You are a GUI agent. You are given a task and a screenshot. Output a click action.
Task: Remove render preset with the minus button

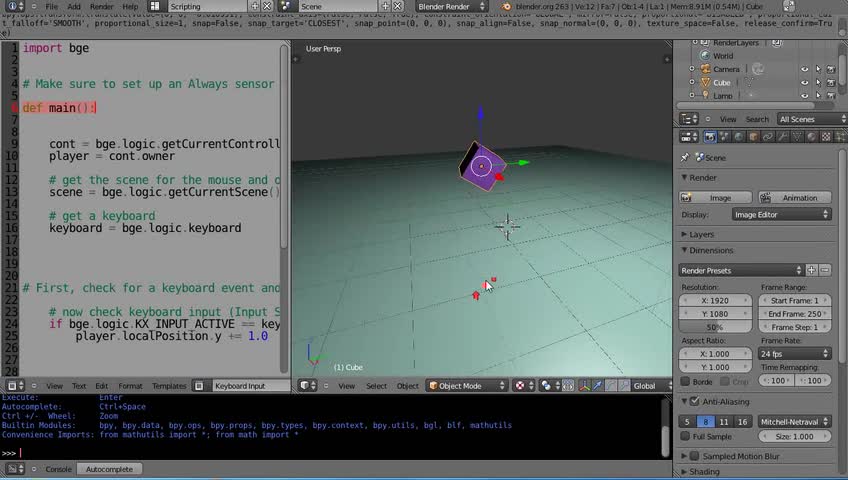click(825, 270)
